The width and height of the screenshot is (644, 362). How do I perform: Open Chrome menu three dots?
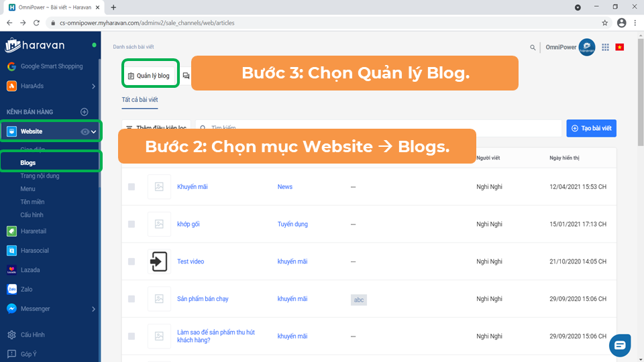click(635, 23)
